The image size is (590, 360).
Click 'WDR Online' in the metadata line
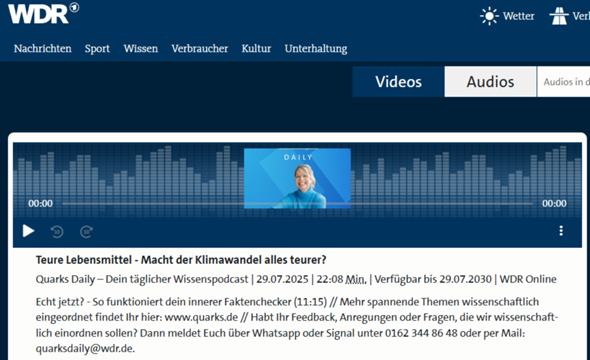click(x=528, y=279)
